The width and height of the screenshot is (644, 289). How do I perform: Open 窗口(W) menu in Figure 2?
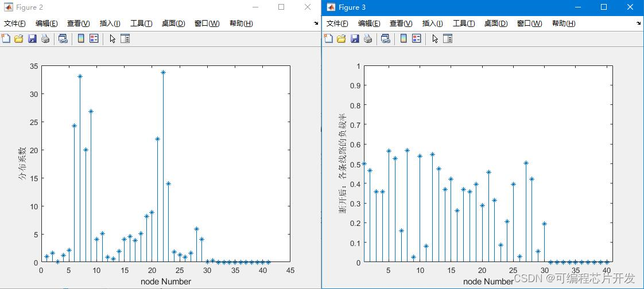pyautogui.click(x=207, y=24)
